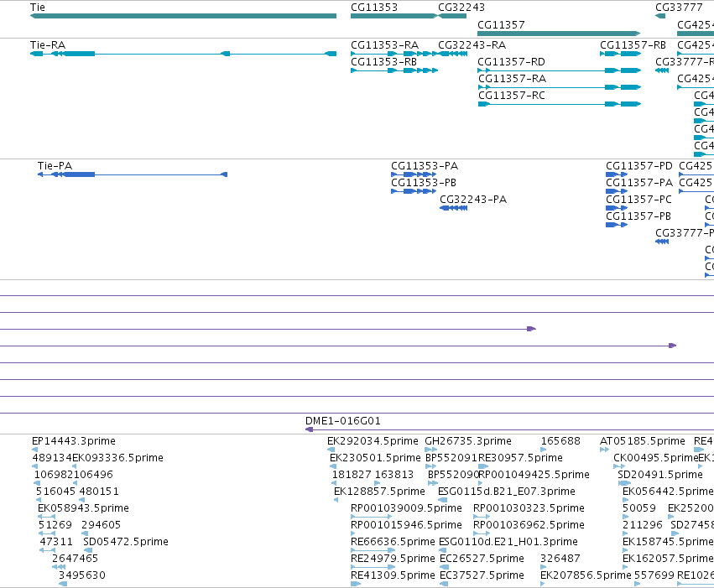
Task: Select the DME1-016G01 clone label
Action: (x=343, y=421)
